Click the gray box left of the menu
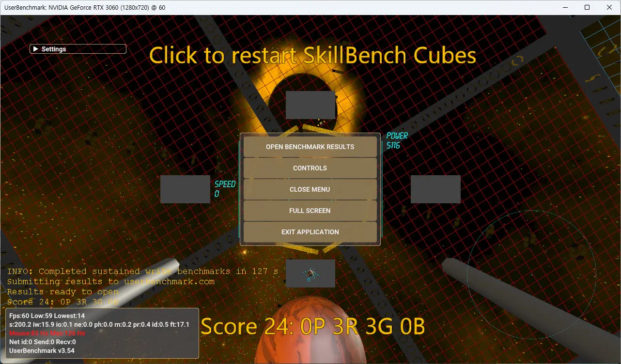The image size is (621, 364). pyautogui.click(x=185, y=189)
